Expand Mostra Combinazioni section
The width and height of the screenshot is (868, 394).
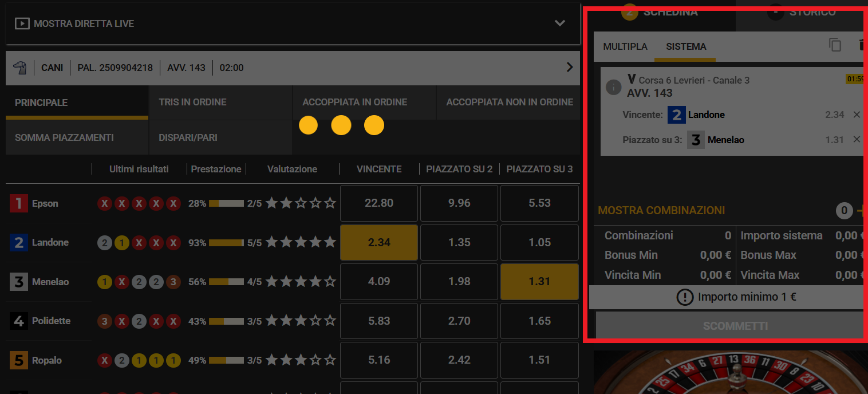[x=661, y=210]
